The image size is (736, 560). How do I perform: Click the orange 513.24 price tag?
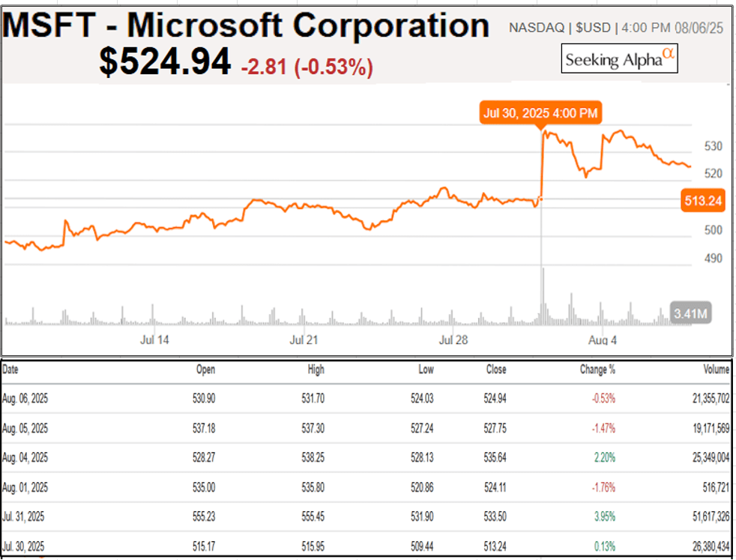pyautogui.click(x=702, y=200)
